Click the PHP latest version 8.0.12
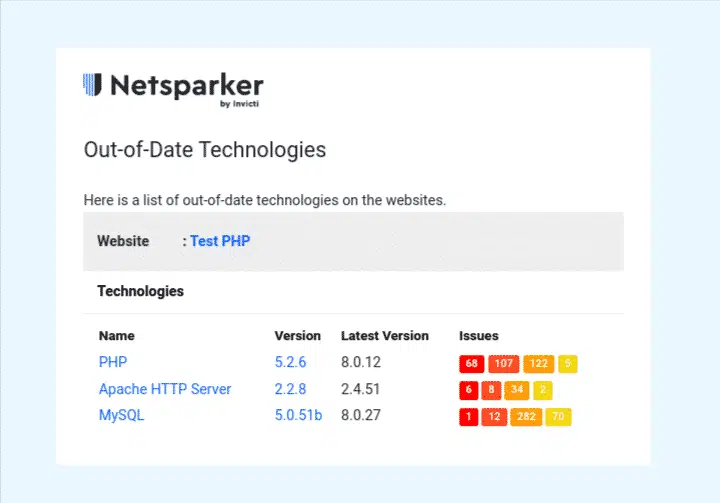The image size is (720, 503). click(x=361, y=362)
